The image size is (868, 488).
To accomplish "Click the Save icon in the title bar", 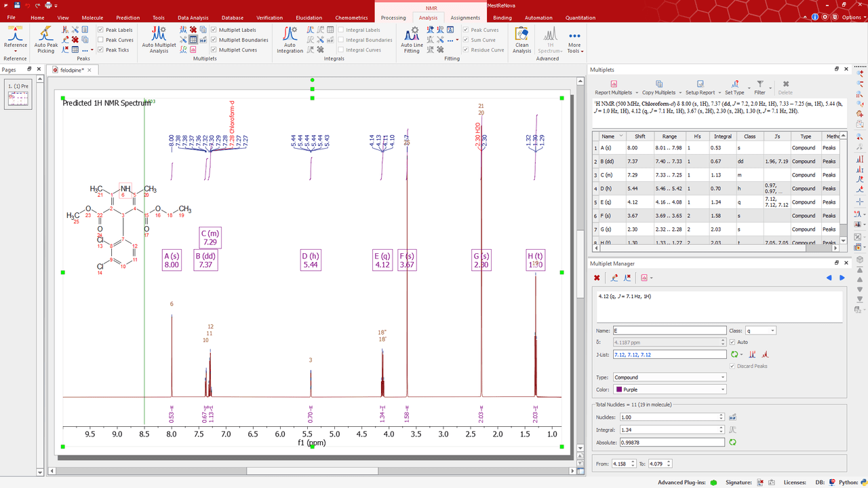I will (17, 5).
